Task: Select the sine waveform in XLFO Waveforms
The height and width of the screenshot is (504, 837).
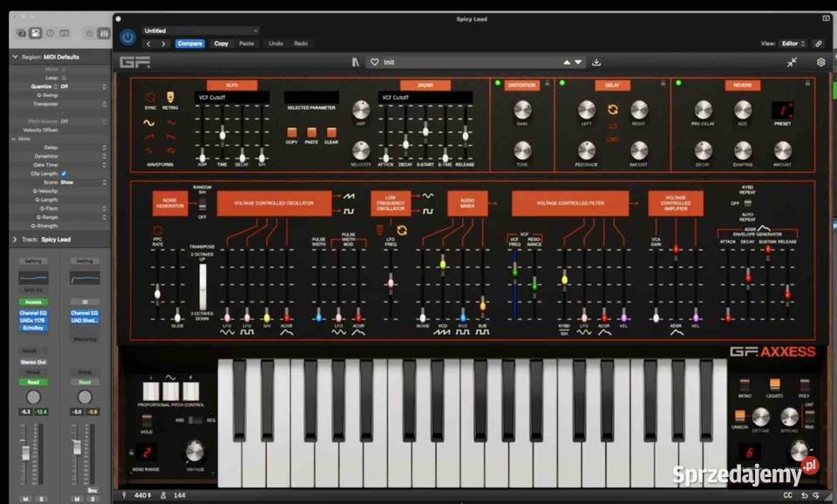Action: click(x=149, y=122)
